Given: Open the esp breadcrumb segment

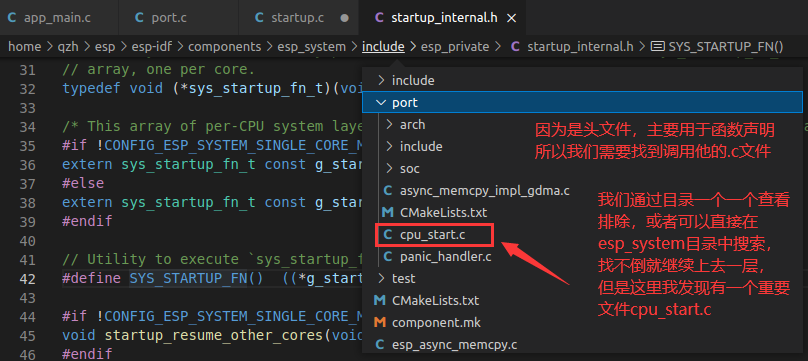Looking at the screenshot, I should pos(105,47).
